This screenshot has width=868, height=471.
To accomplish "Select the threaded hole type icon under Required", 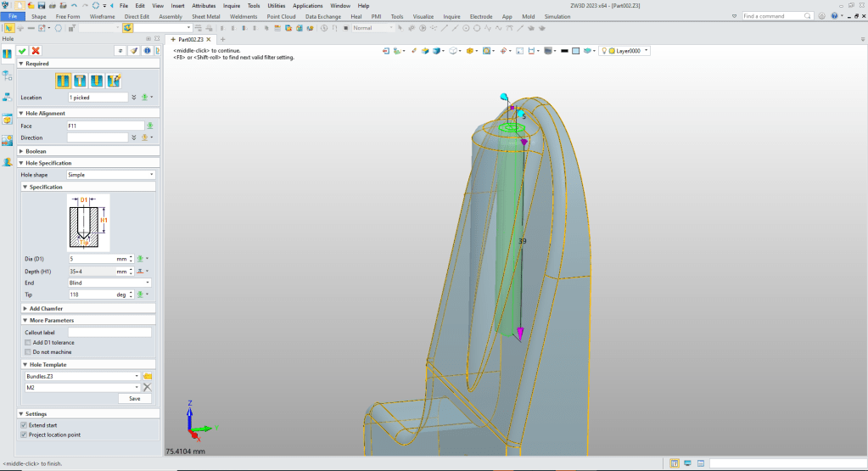I will 97,81.
